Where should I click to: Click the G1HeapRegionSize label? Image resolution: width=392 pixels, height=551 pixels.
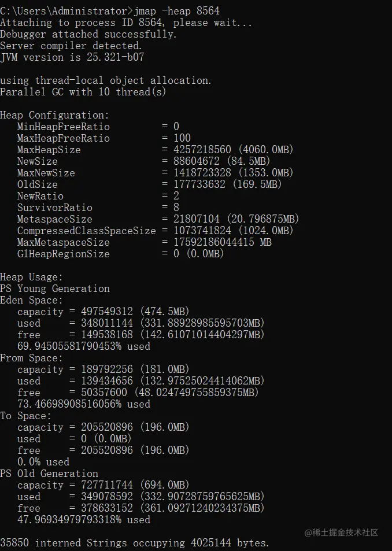click(63, 254)
